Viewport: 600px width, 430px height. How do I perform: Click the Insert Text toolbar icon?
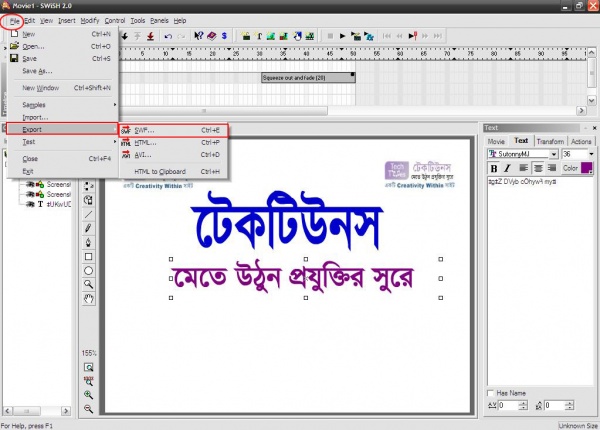(x=259, y=36)
